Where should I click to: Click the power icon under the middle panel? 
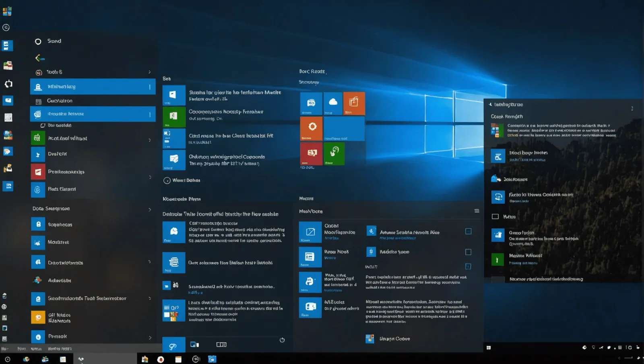(x=282, y=340)
